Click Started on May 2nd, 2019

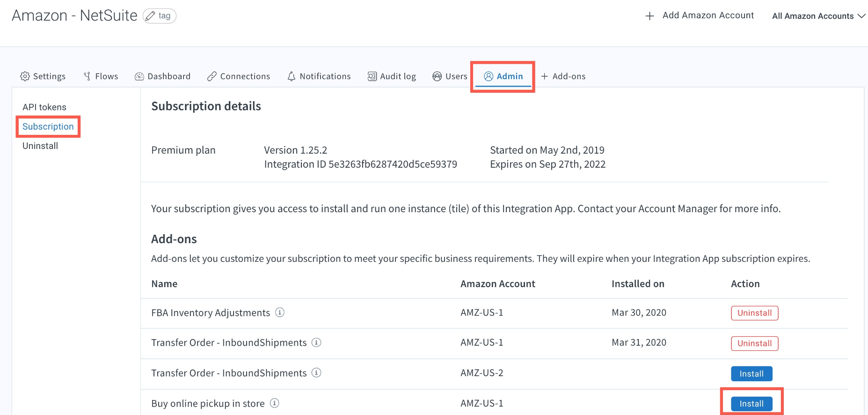[547, 150]
